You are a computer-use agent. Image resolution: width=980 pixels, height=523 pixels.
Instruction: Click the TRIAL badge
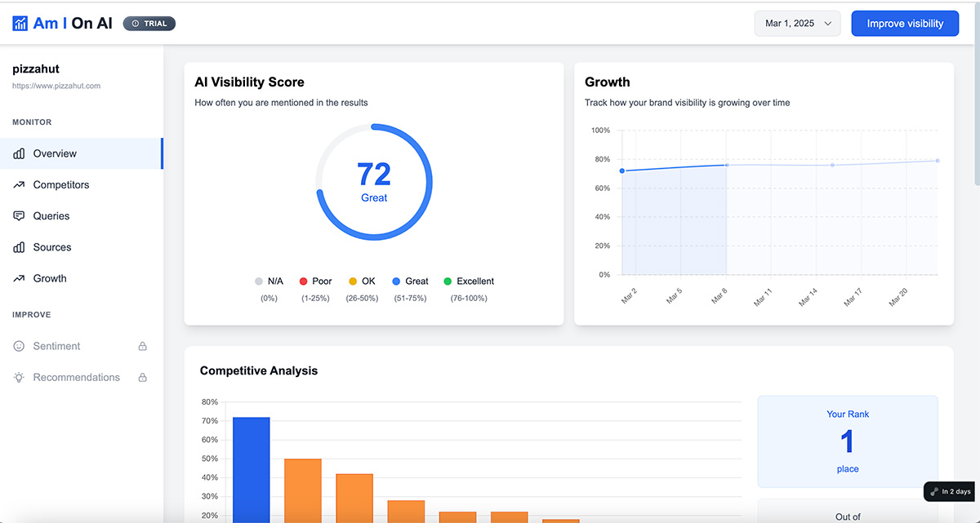pyautogui.click(x=149, y=24)
